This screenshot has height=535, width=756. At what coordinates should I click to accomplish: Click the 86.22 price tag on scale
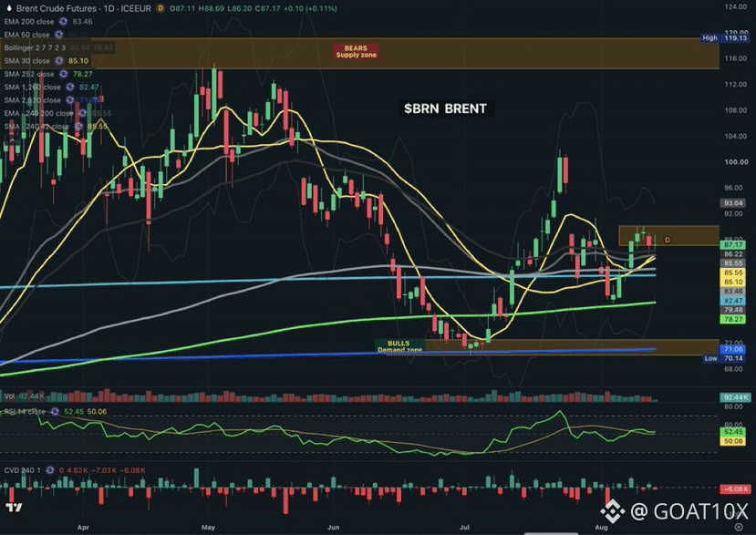pyautogui.click(x=733, y=254)
